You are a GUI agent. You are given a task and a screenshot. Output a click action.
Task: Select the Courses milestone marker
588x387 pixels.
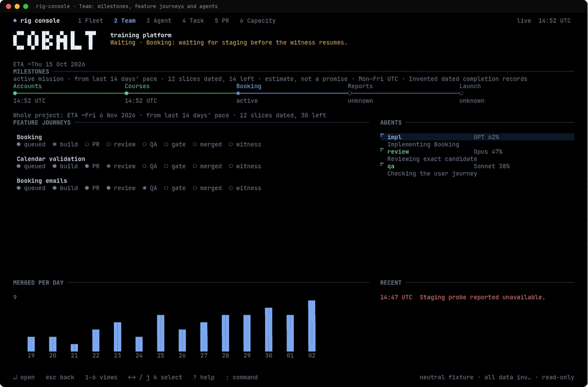(x=127, y=94)
